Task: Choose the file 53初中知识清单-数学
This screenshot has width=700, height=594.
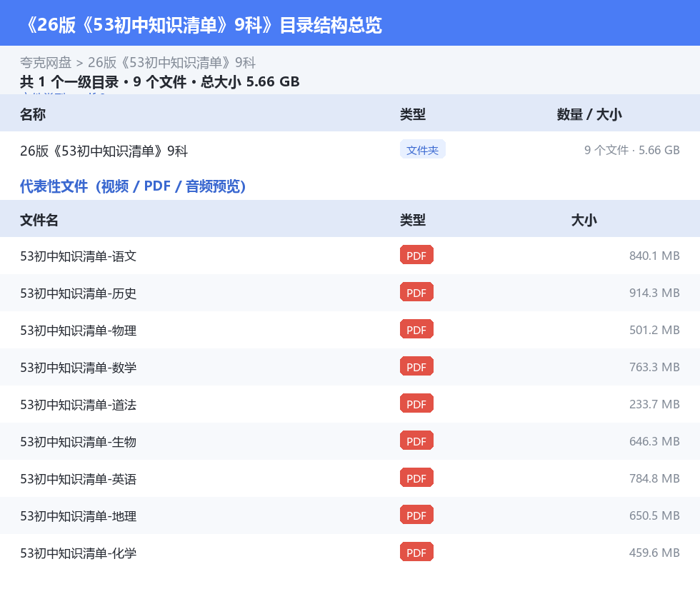Action: 78,367
